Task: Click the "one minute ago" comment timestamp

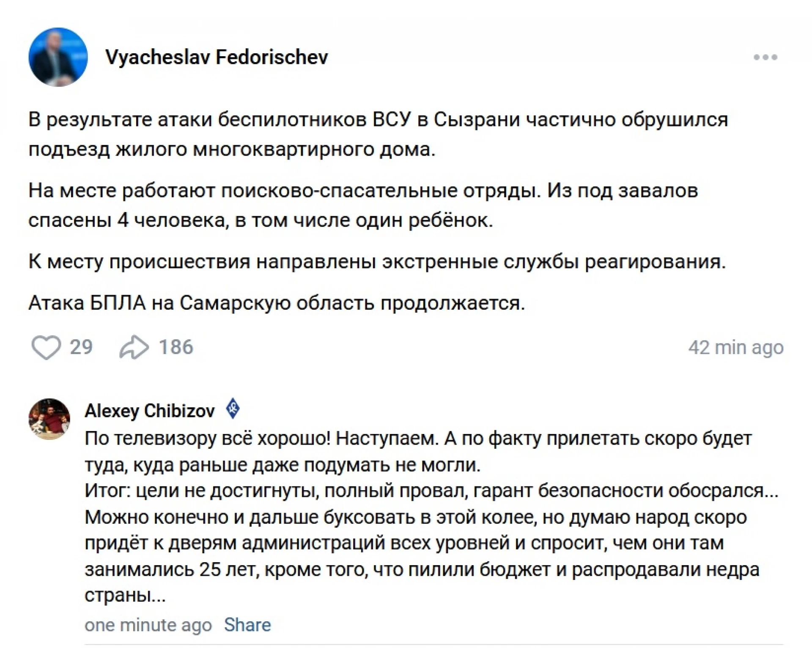Action: 148,625
